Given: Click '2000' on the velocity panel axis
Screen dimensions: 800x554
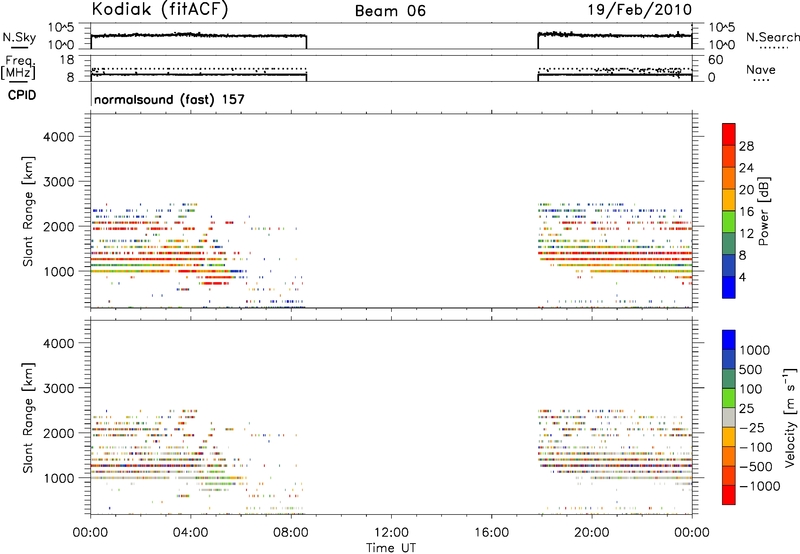Looking at the screenshot, I should coord(59,433).
